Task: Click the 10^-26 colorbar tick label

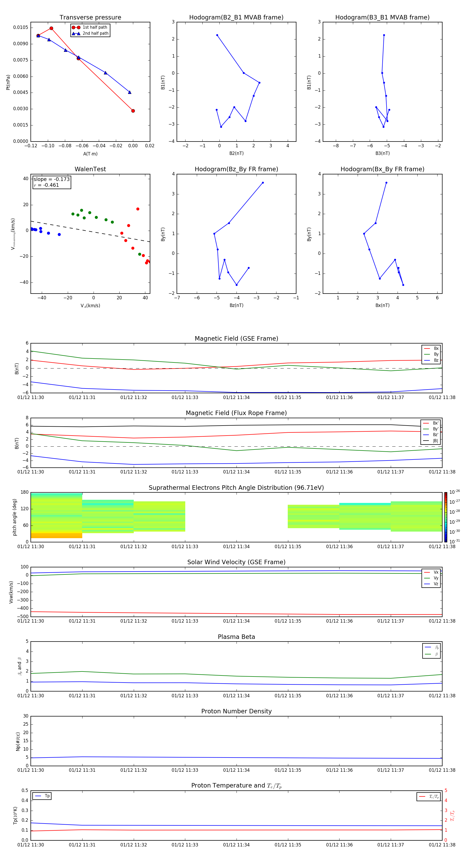Action: [455, 492]
